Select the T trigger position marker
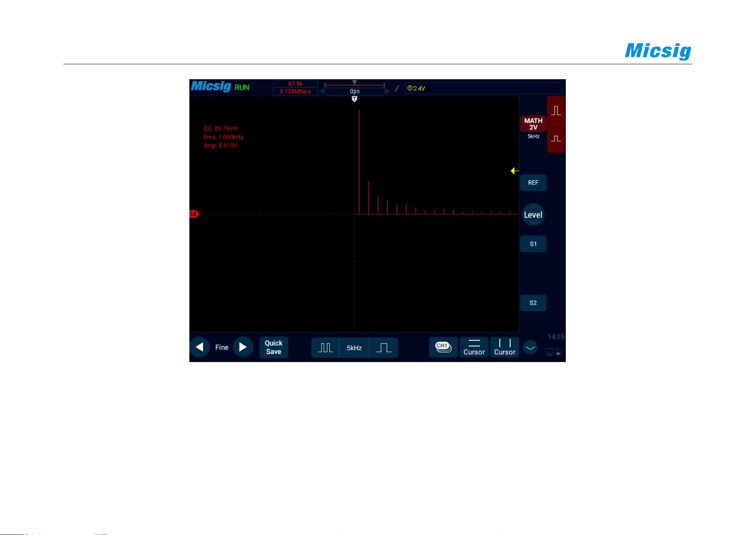 coord(354,99)
